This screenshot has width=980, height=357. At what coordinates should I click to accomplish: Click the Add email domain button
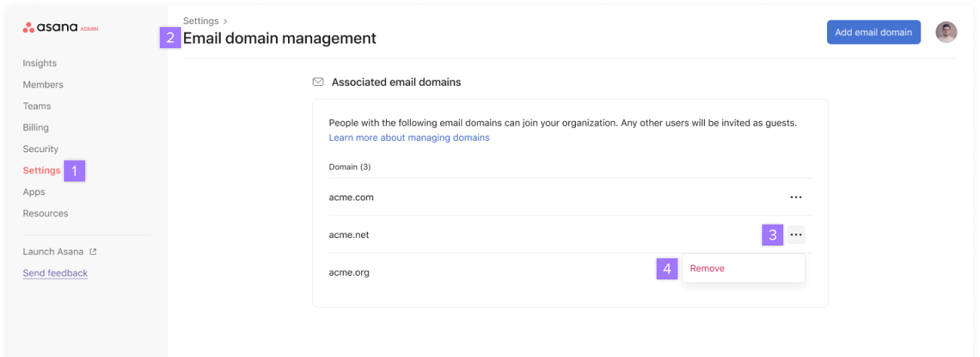tap(873, 32)
